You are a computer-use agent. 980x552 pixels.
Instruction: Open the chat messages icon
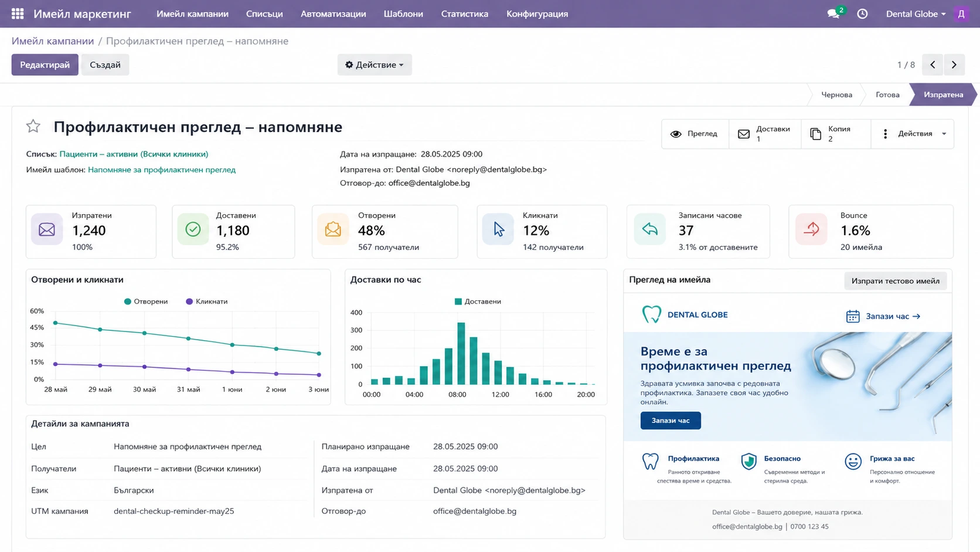point(833,13)
